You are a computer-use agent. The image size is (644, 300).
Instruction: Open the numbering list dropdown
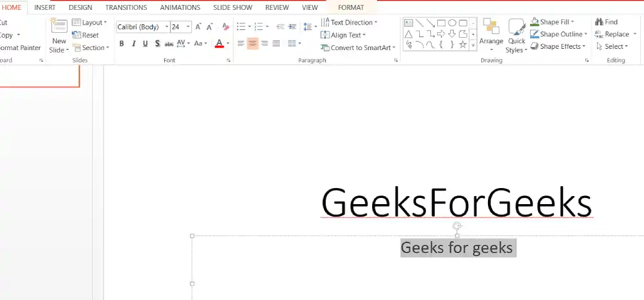[267, 27]
